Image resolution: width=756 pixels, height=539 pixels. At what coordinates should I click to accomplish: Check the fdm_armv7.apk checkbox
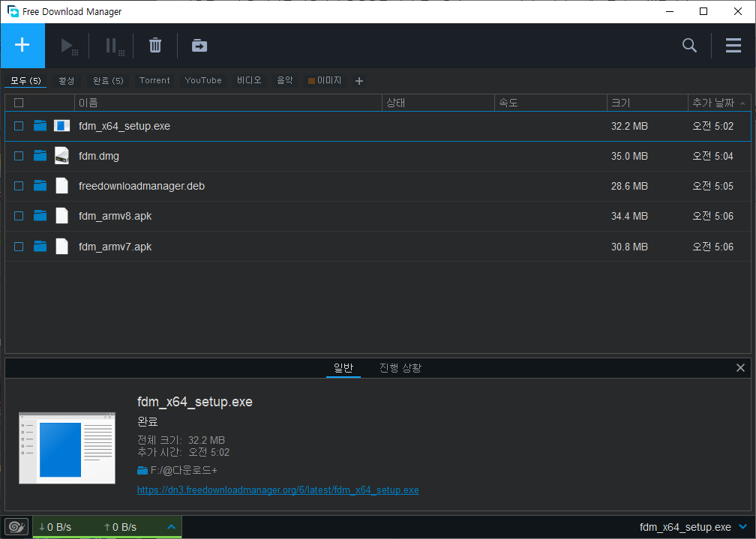19,247
